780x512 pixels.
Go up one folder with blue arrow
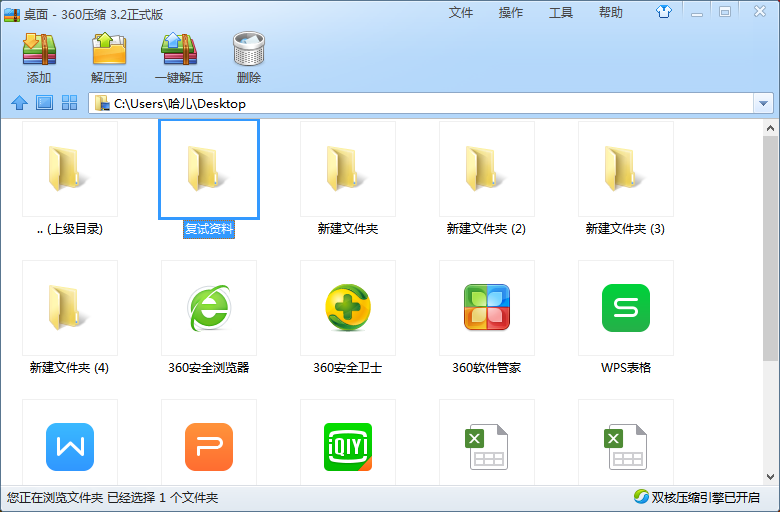pyautogui.click(x=19, y=103)
